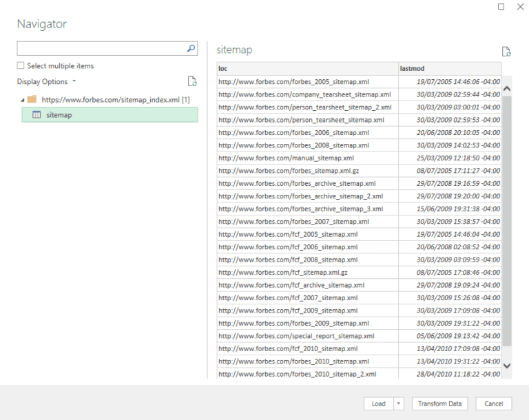Click the fcf_2009_sitemap.xml cell
The image size is (529, 420).
coord(307,311)
